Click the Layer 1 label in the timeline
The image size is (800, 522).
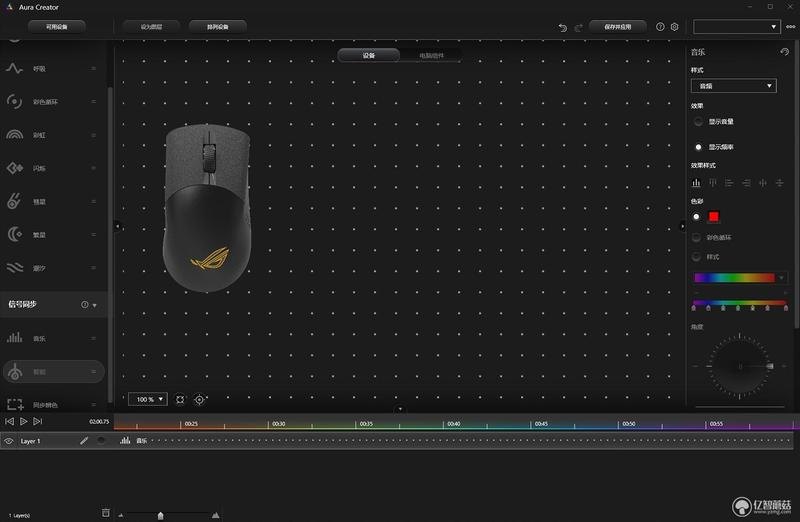(31, 441)
